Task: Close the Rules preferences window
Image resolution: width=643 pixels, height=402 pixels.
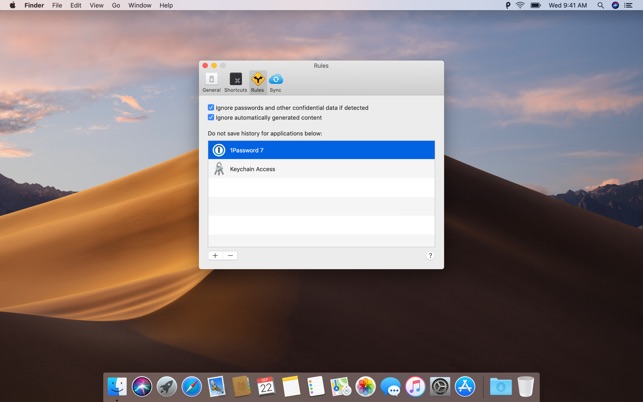Action: (x=205, y=66)
